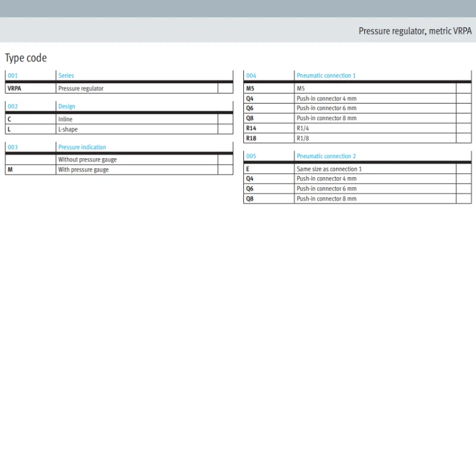Viewport: 476px width, 476px height.
Task: Click the 'Inline' design description
Action: pos(65,119)
